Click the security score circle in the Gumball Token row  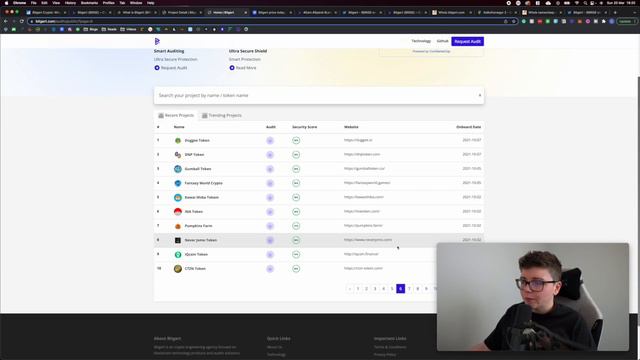tap(296, 169)
